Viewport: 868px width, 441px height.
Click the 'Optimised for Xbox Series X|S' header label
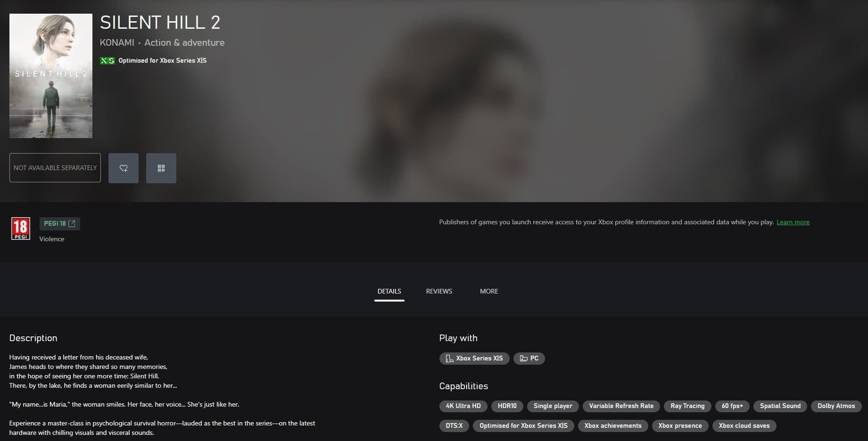point(162,60)
